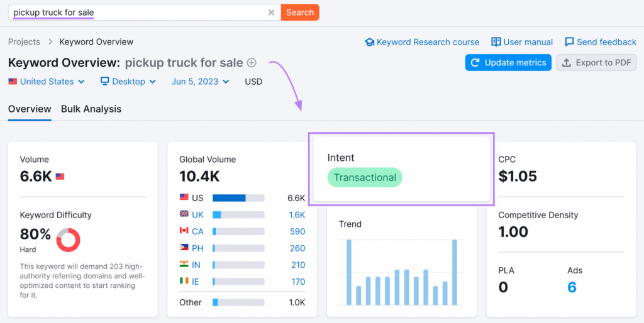Click the US flag next to Volume
The width and height of the screenshot is (644, 323).
tap(60, 177)
